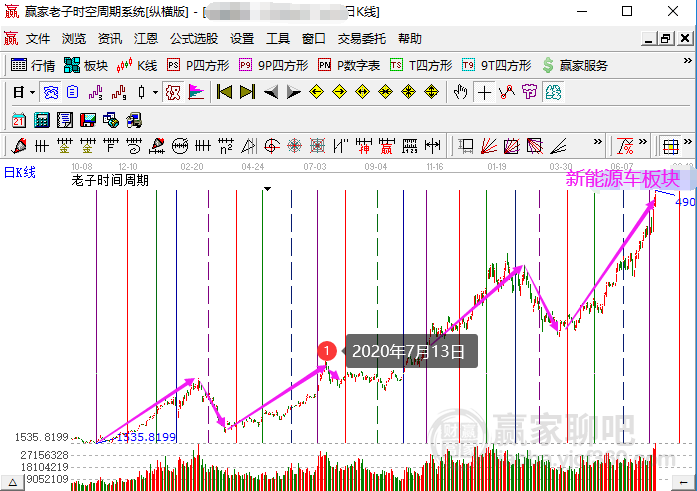Click the save floppy disk icon
The height and width of the screenshot is (491, 697).
point(88,120)
